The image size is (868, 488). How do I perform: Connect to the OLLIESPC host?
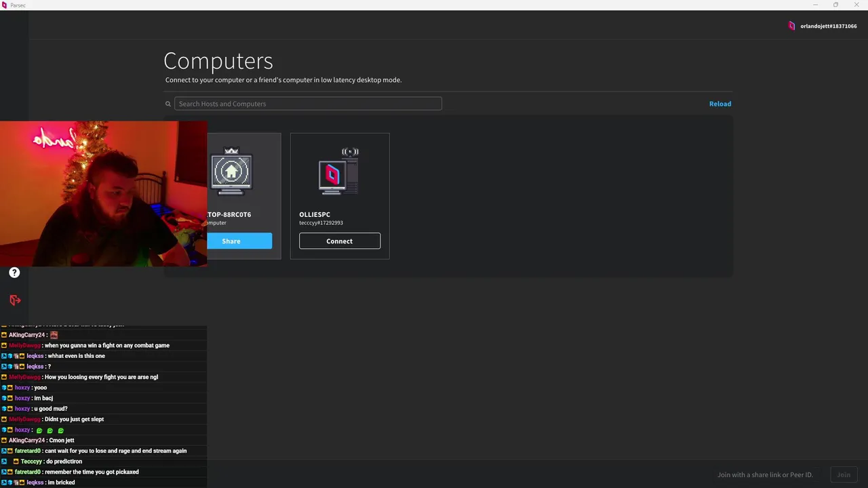click(340, 241)
